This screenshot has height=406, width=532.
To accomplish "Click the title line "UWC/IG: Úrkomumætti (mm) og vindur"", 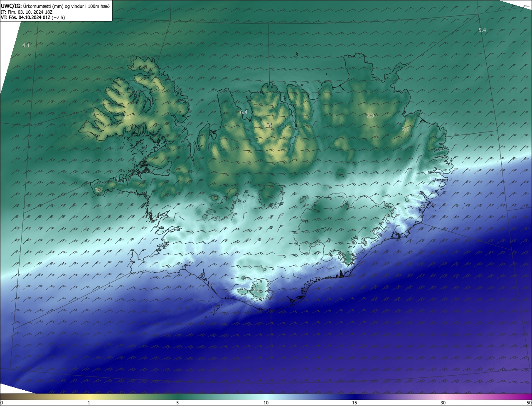I will tap(55, 6).
